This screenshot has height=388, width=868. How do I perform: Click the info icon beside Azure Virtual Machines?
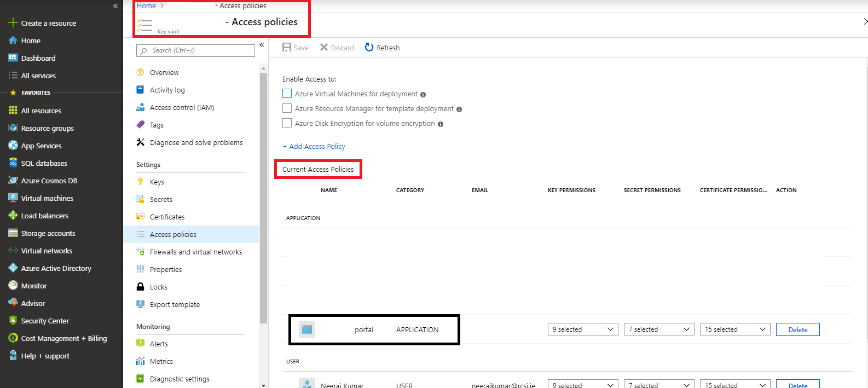[423, 95]
